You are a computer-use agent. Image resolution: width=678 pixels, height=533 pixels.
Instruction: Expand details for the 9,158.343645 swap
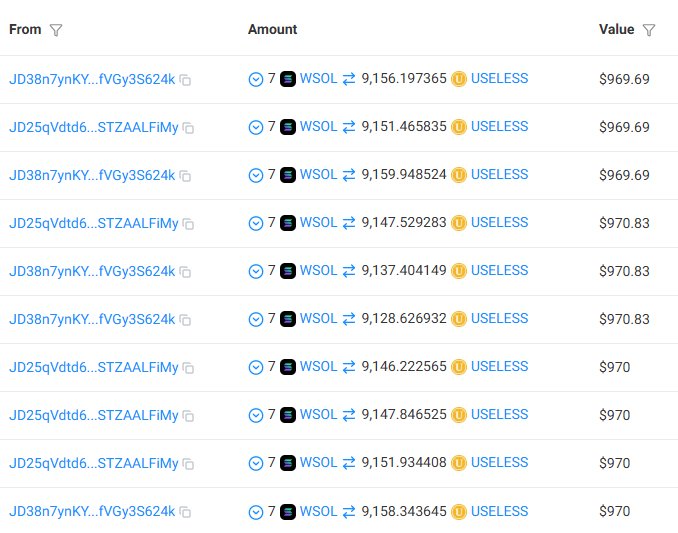[256, 512]
